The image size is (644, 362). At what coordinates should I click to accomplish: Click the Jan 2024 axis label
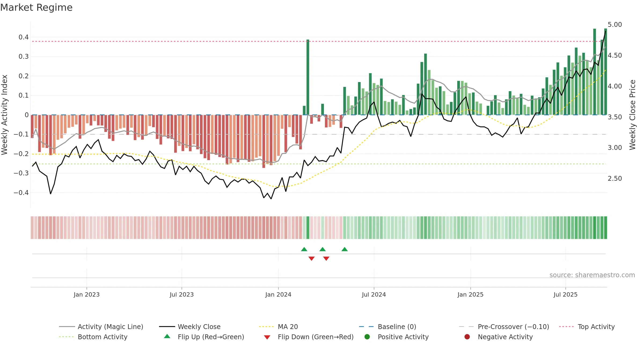278,294
